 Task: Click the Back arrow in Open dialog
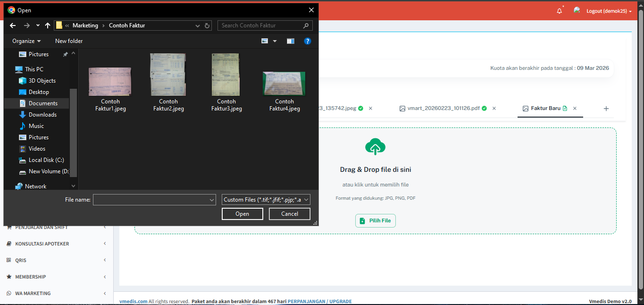pyautogui.click(x=13, y=25)
